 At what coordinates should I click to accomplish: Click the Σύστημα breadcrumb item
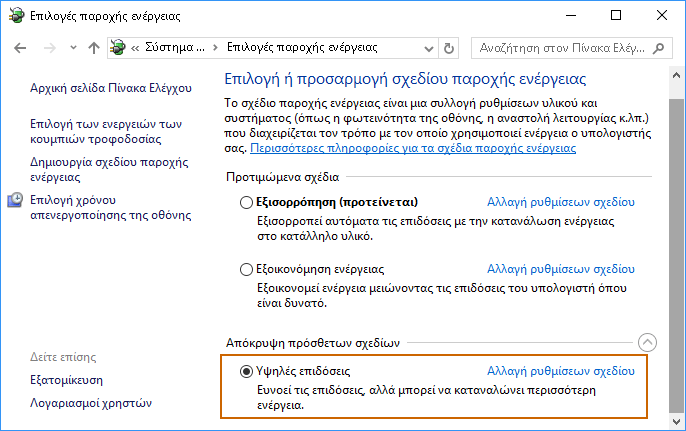pos(175,47)
